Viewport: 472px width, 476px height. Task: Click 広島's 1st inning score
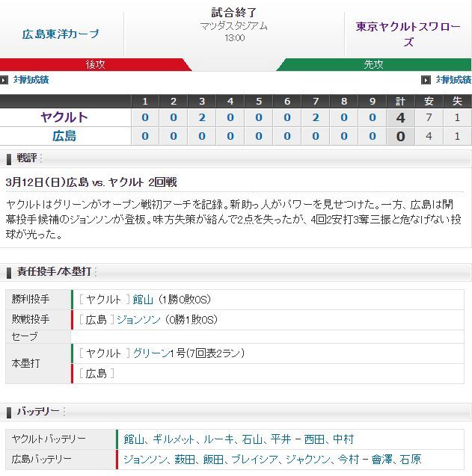[x=145, y=136]
